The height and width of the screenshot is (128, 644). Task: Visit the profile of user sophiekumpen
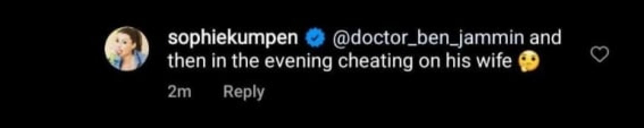click(x=233, y=39)
